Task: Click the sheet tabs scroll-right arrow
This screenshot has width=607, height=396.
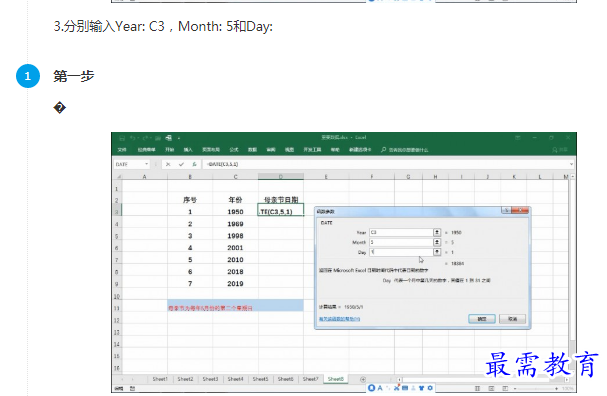Action: click(132, 379)
